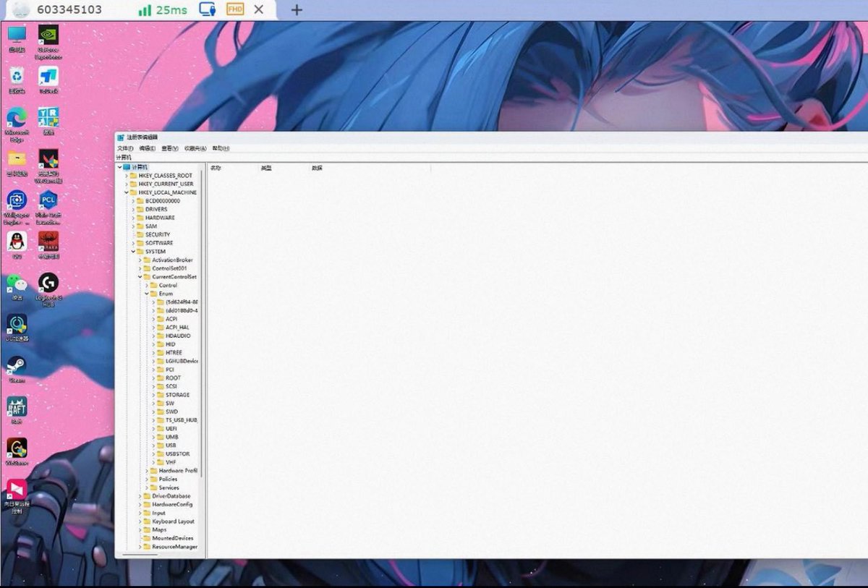
Task: Launch the PCL Minecraft launcher icon
Action: [48, 206]
